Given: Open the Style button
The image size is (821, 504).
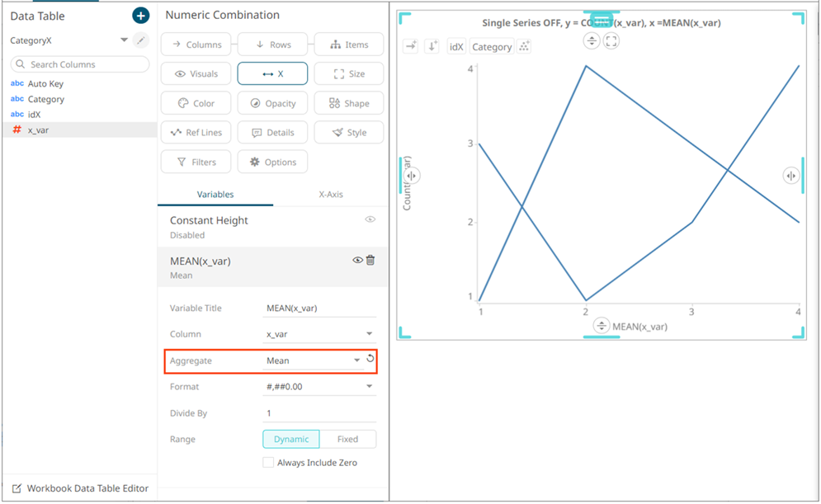Looking at the screenshot, I should coord(349,133).
